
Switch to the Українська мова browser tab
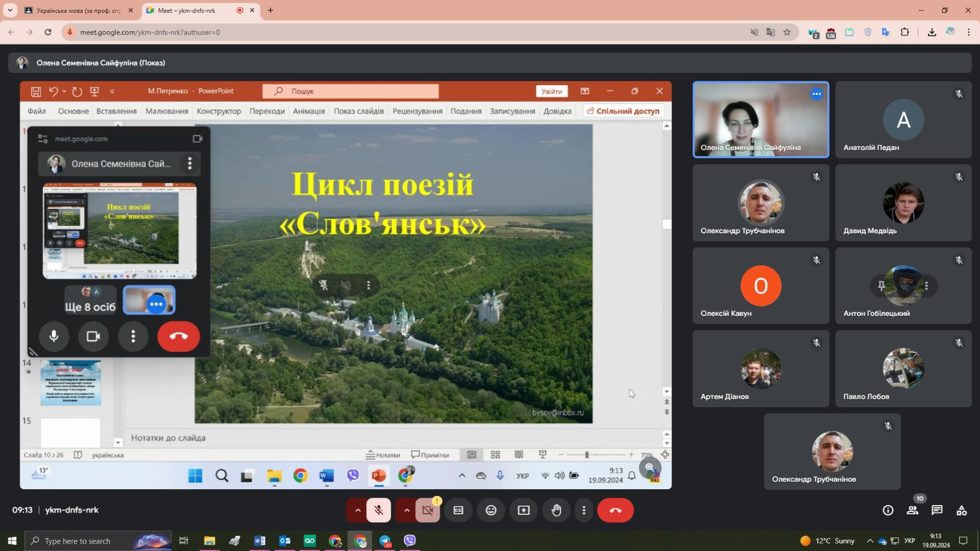click(x=78, y=10)
